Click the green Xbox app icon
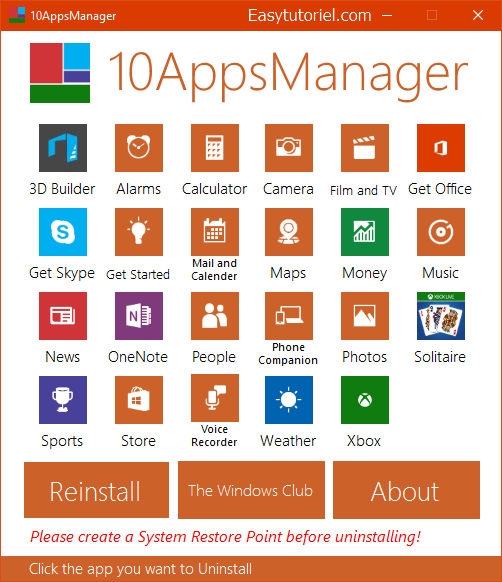Screen dimensions: 502x582 pyautogui.click(x=365, y=400)
